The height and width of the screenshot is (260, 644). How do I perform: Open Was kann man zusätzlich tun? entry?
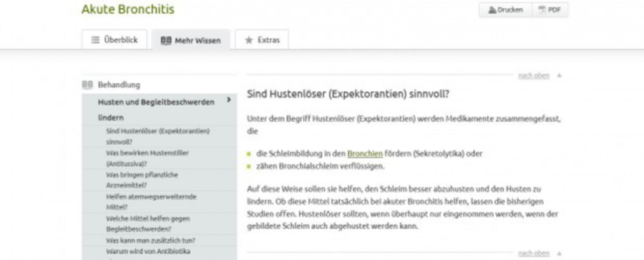(x=151, y=241)
